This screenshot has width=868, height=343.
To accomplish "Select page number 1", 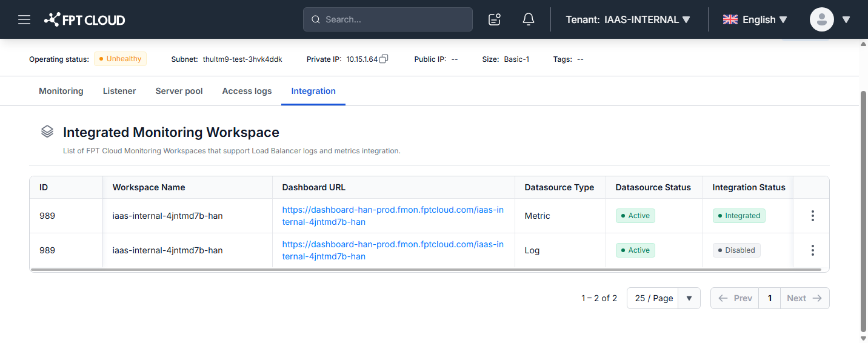I will 770,298.
